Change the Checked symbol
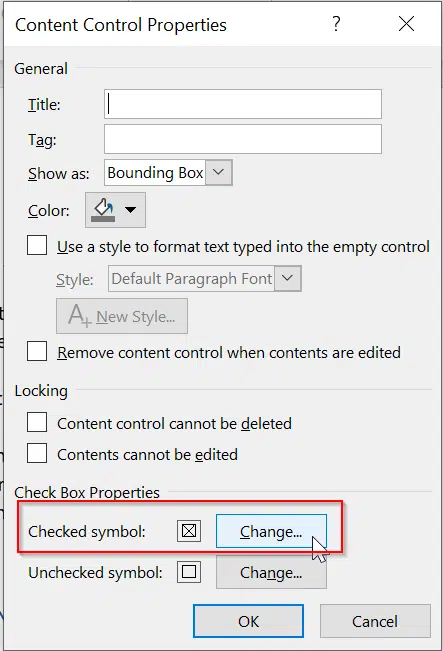Image resolution: width=443 pixels, height=651 pixels. point(271,531)
